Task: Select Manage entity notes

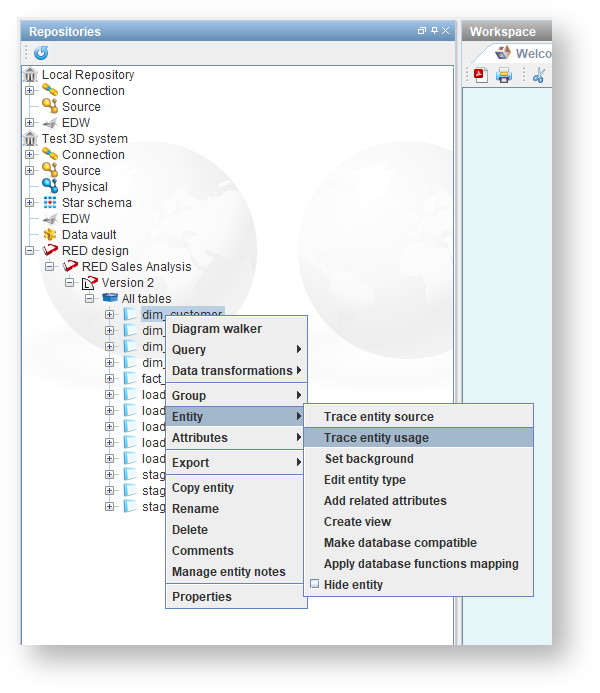Action: tap(236, 571)
